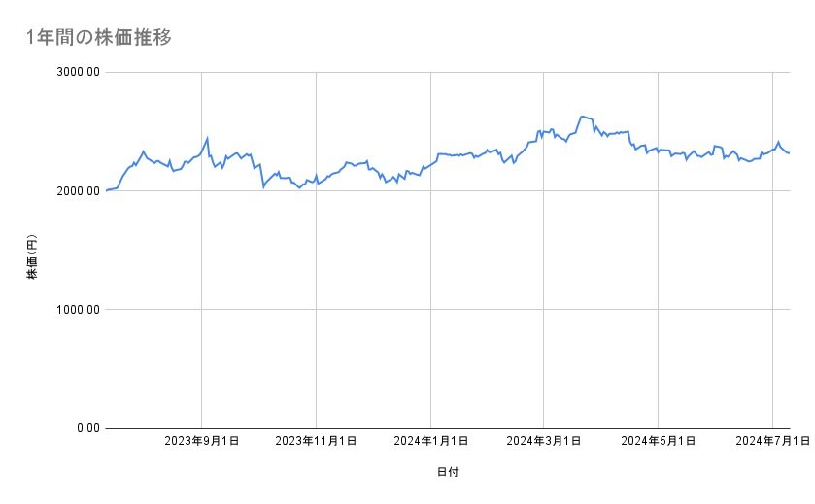This screenshot has width=815, height=504.
Task: Select the 2023年9月1日 date label
Action: (x=201, y=442)
